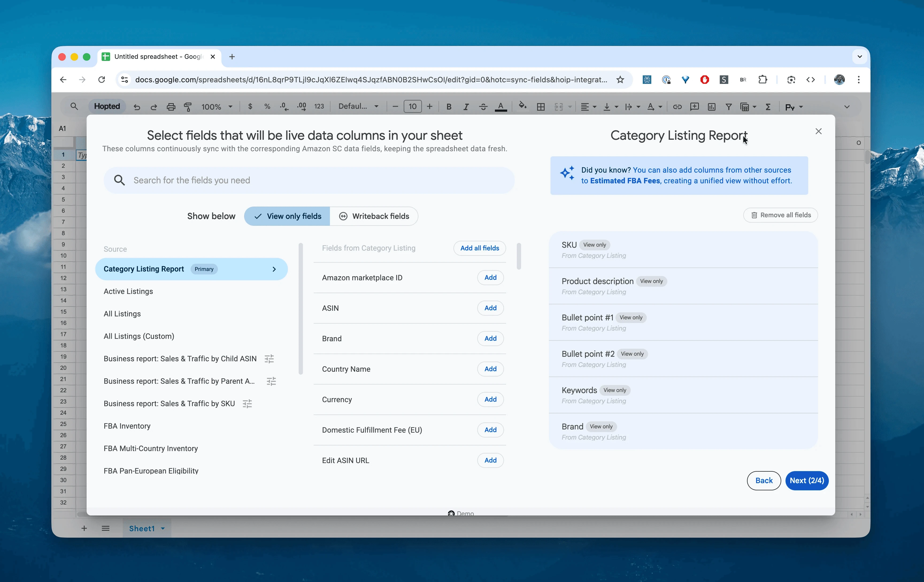Click Remove all fields button
The image size is (924, 582).
pos(780,215)
